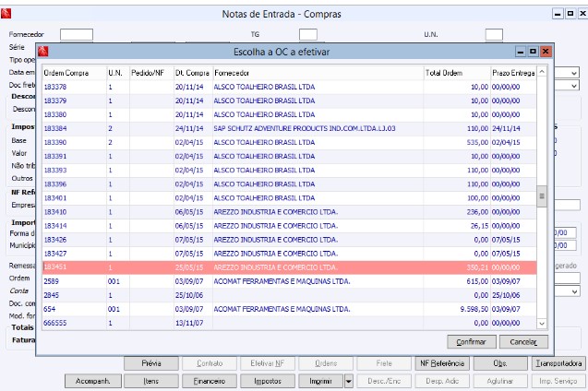The image size is (588, 391).
Task: Select order 183396
Action: pos(289,184)
